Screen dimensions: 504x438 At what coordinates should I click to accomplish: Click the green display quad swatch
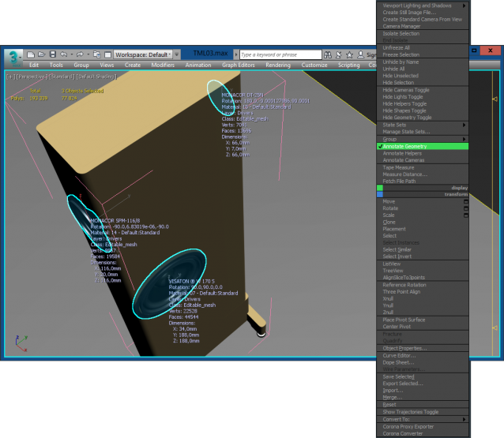point(380,188)
